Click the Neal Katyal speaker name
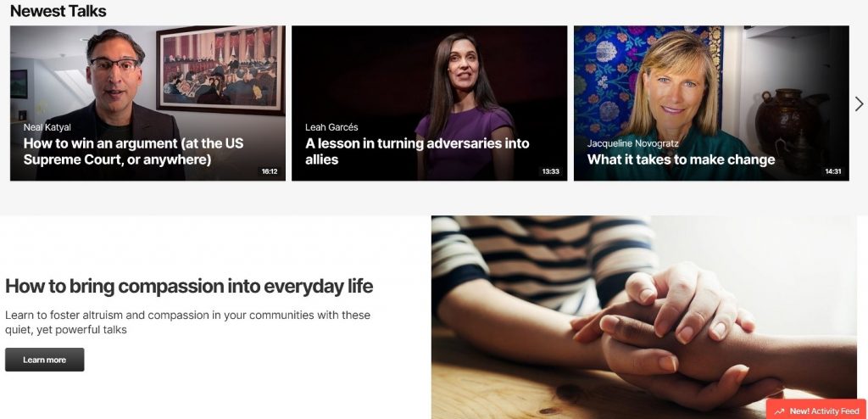Screen dimensions: 868x419 pyautogui.click(x=47, y=127)
